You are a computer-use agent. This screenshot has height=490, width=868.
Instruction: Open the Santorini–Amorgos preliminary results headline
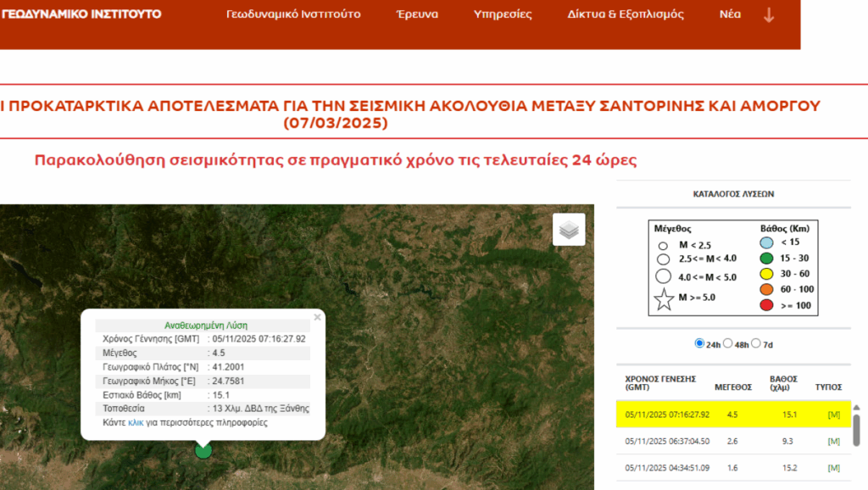410,114
